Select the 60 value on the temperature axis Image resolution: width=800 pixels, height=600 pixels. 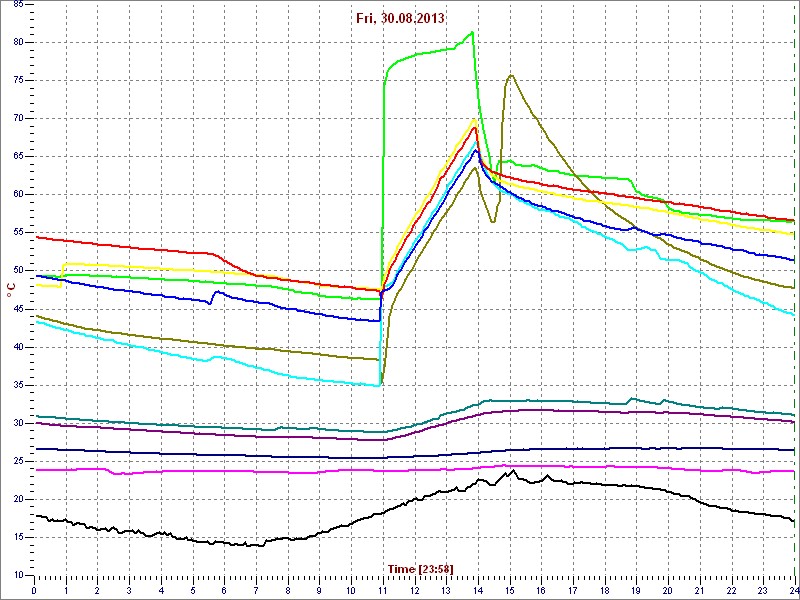coord(17,194)
